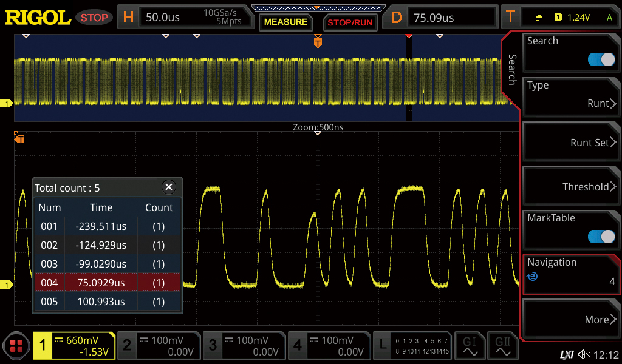
Task: Click the speaker mute icon
Action: (584, 354)
